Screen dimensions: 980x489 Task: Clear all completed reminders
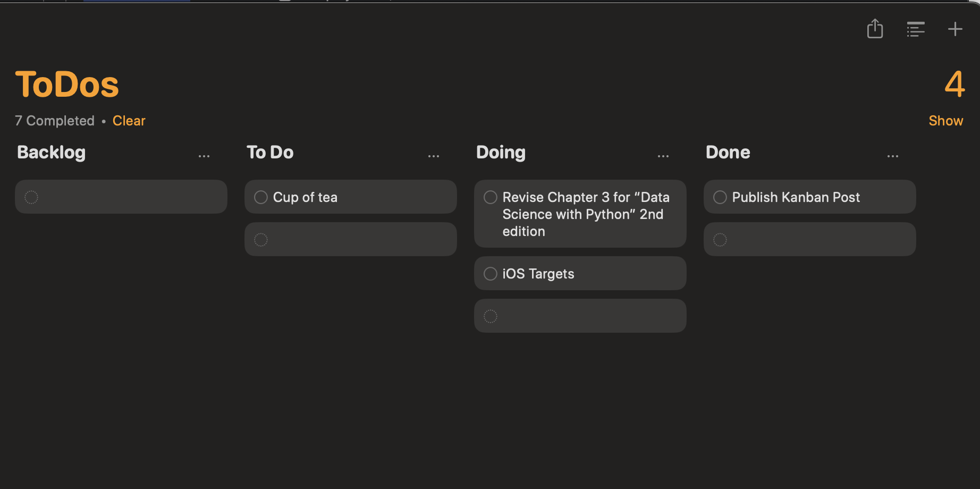pos(129,121)
